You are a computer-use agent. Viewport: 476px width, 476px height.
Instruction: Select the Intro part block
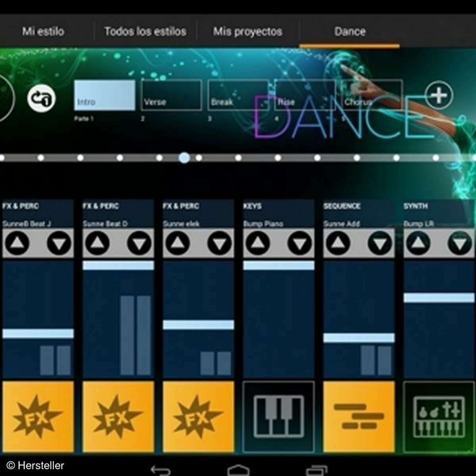[x=105, y=95]
